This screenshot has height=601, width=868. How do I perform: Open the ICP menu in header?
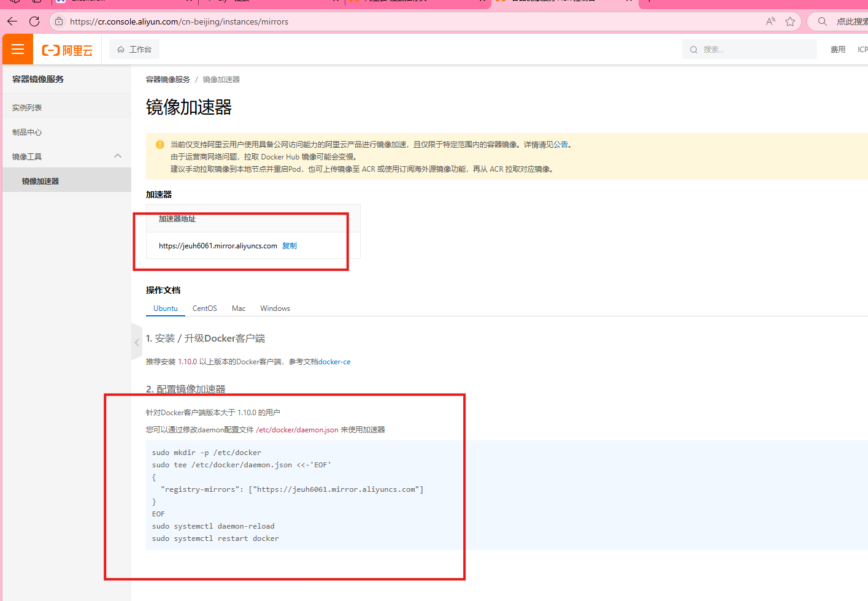(x=862, y=50)
